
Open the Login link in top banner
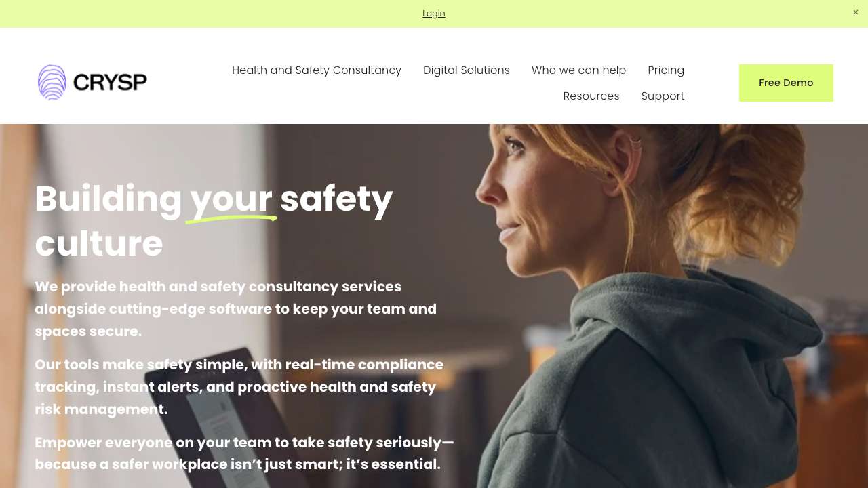pyautogui.click(x=434, y=14)
